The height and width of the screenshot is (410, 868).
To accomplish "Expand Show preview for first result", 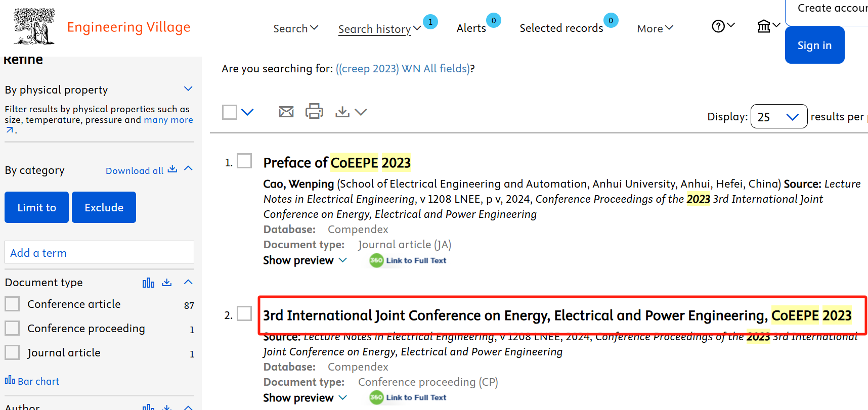I will pos(305,260).
